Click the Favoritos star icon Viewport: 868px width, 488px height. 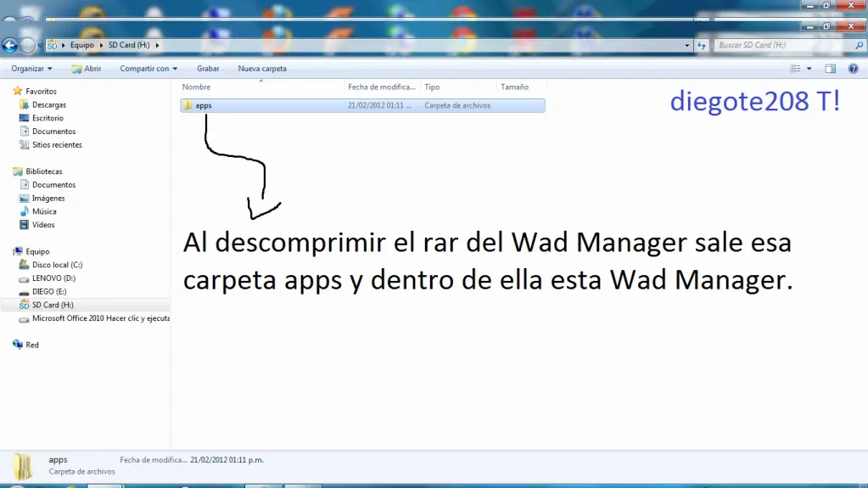(x=18, y=91)
